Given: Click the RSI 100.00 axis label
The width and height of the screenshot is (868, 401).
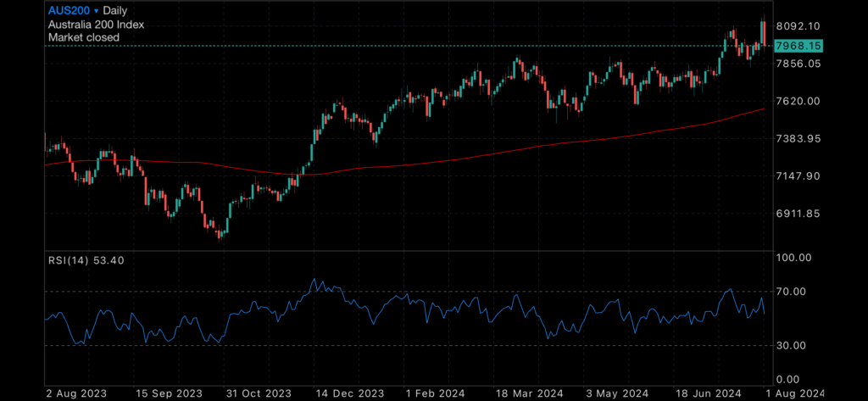Looking at the screenshot, I should tap(794, 258).
